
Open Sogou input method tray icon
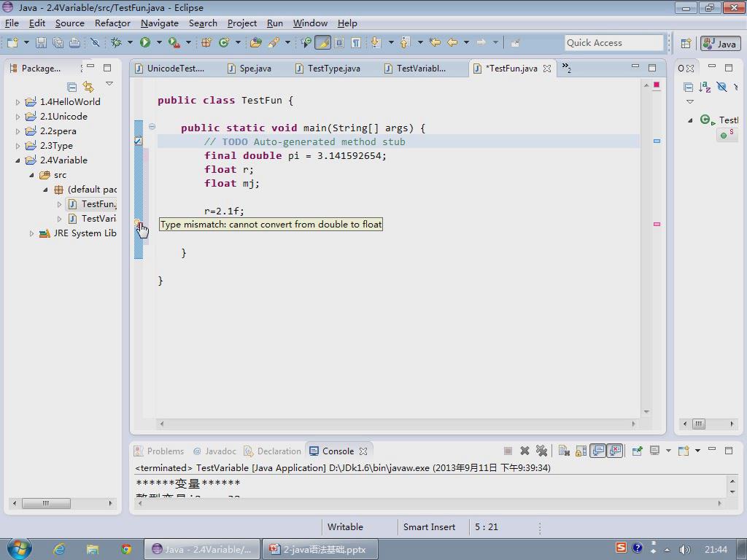tap(621, 548)
